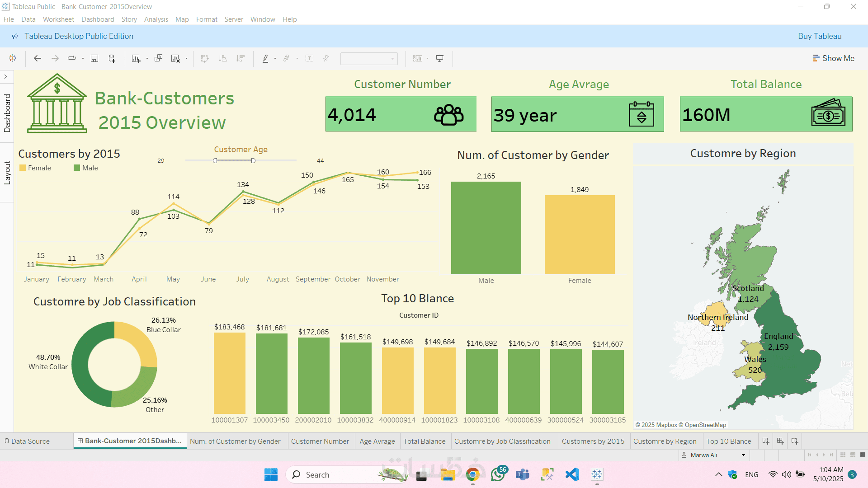This screenshot has width=868, height=488.
Task: Switch to the Top 10 Blance tab
Action: tap(728, 441)
